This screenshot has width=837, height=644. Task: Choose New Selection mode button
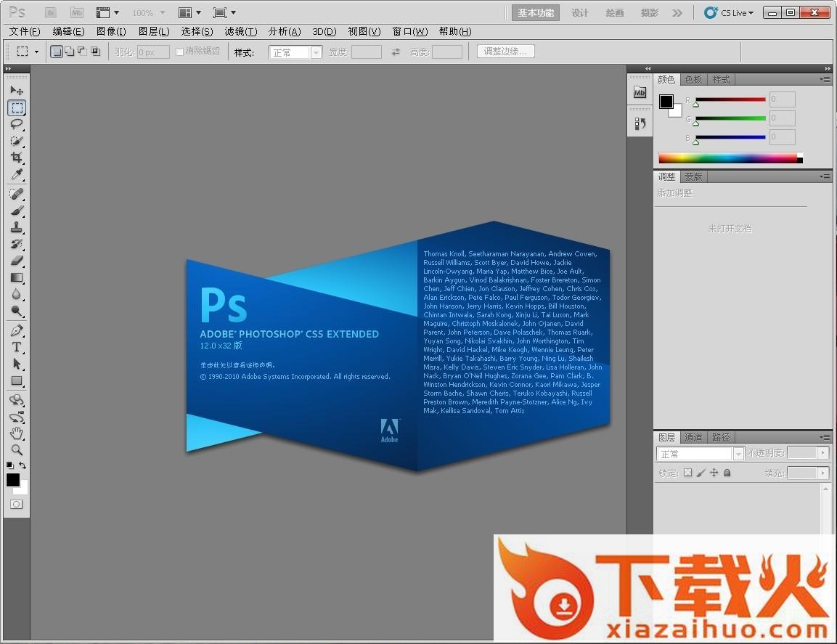click(x=57, y=52)
